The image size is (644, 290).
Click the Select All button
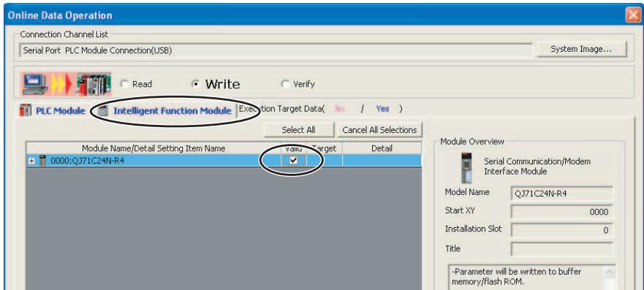(x=298, y=130)
